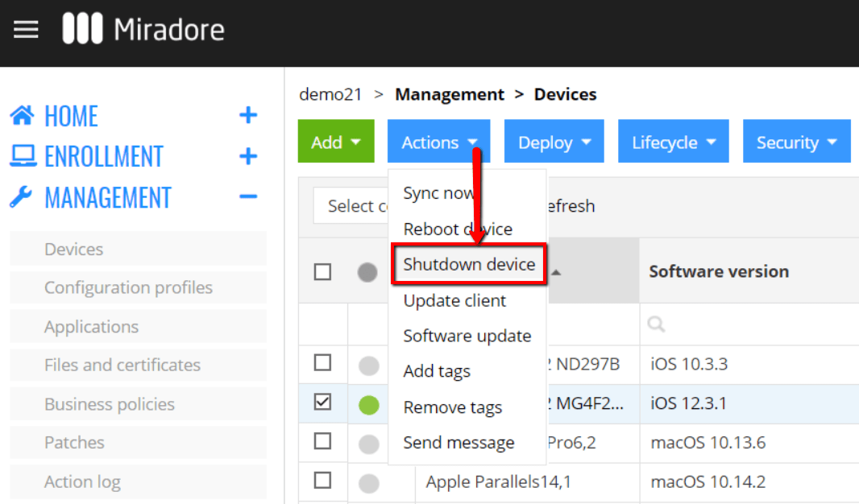Click the magnifier icon in Software version filter

(655, 324)
